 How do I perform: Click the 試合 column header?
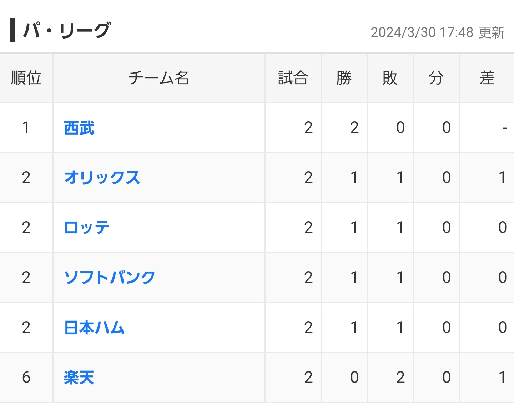(293, 78)
